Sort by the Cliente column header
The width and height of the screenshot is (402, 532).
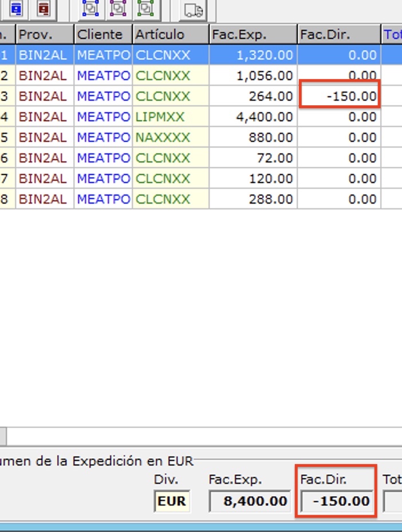(103, 34)
